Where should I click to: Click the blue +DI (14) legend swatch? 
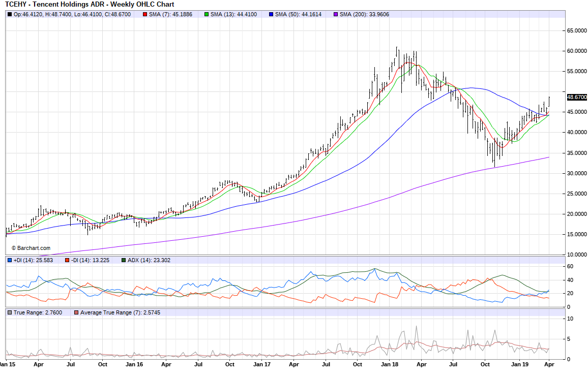pos(10,260)
